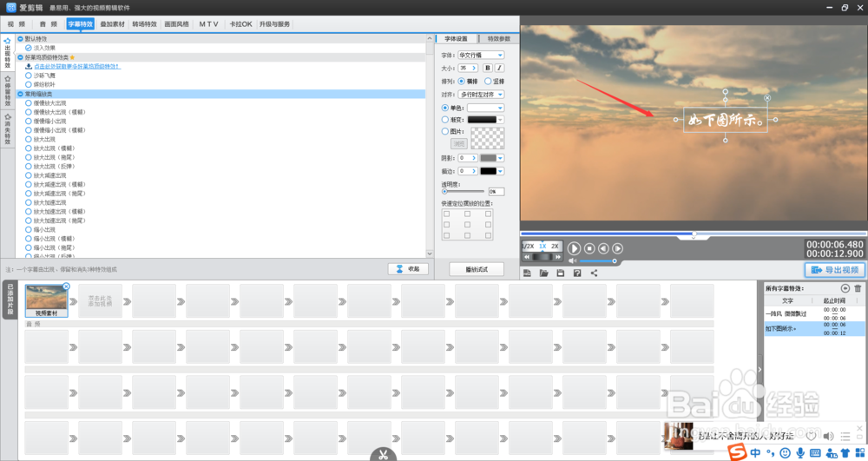
Task: Open the 停留特效 side tab
Action: point(8,91)
